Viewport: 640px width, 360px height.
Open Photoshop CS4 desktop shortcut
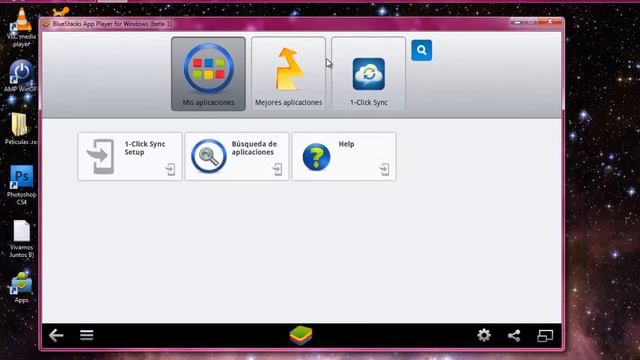point(21,185)
